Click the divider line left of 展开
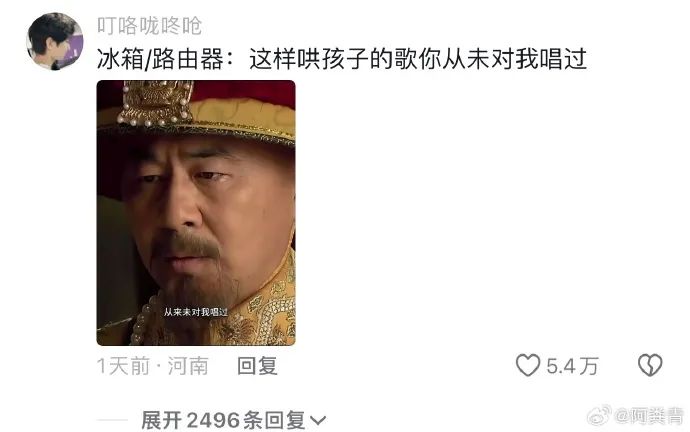This screenshot has width=690, height=432. point(112,420)
